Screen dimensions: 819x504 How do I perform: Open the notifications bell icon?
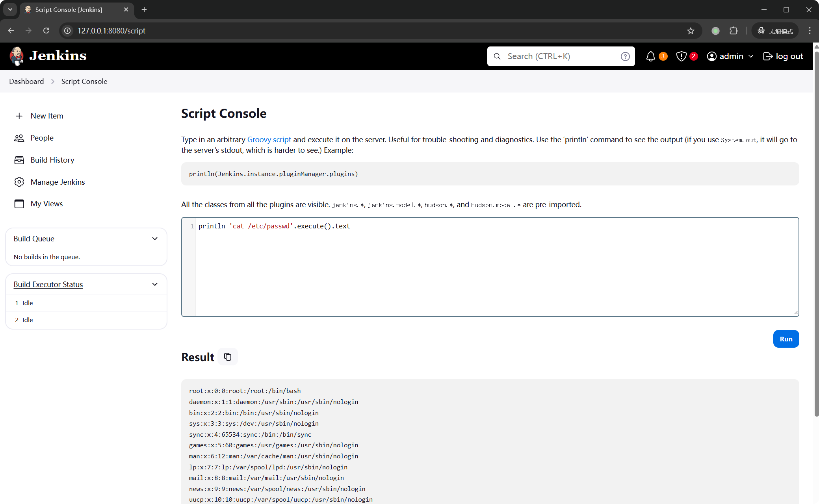click(650, 56)
